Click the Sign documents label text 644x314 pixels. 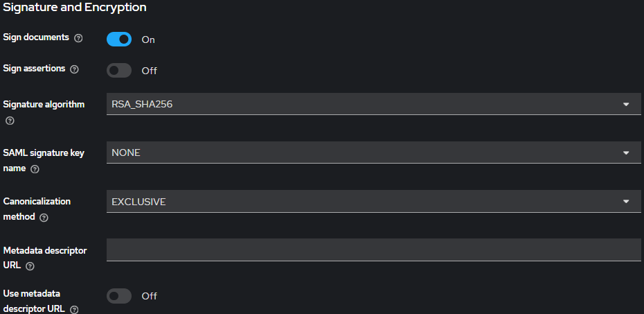click(36, 37)
